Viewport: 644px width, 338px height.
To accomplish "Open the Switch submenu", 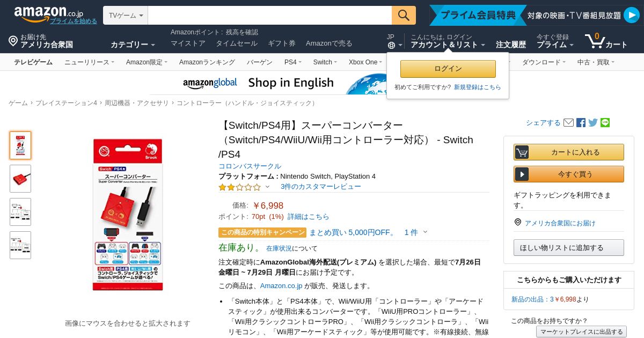I will [x=325, y=62].
